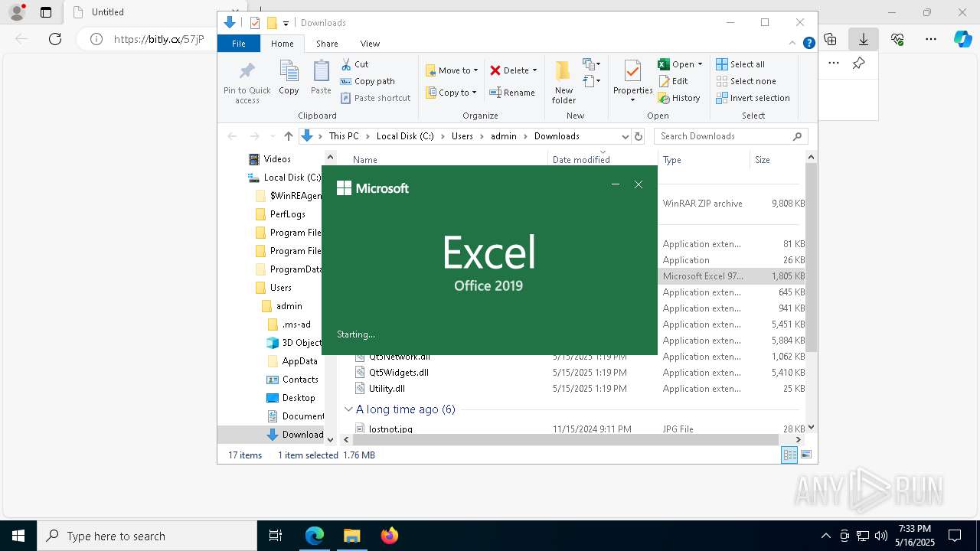980x551 pixels.
Task: Click Rename in Organize group
Action: (512, 93)
